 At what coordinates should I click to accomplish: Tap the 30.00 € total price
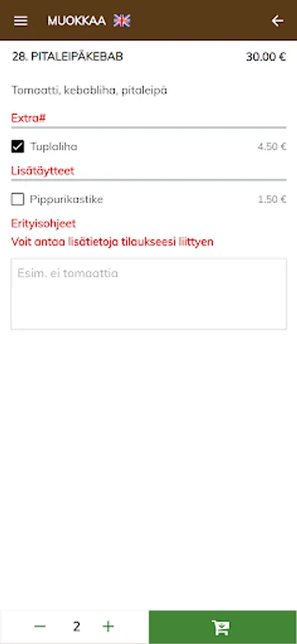266,57
